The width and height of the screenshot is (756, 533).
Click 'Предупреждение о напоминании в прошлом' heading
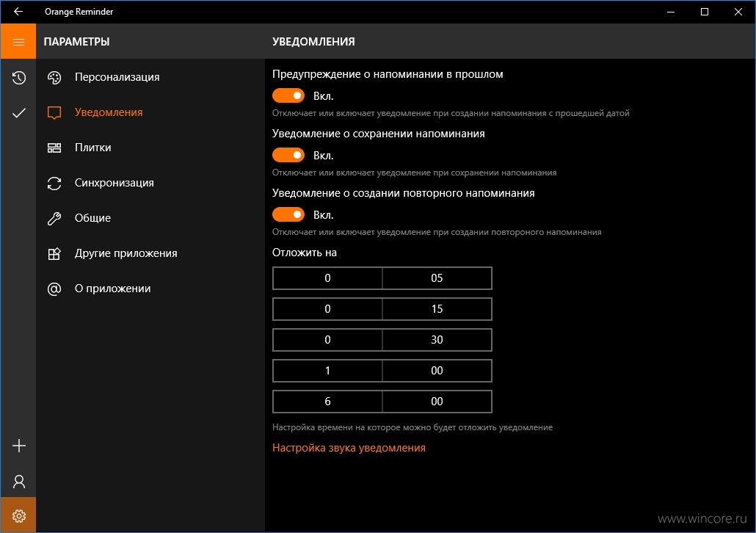coord(388,74)
